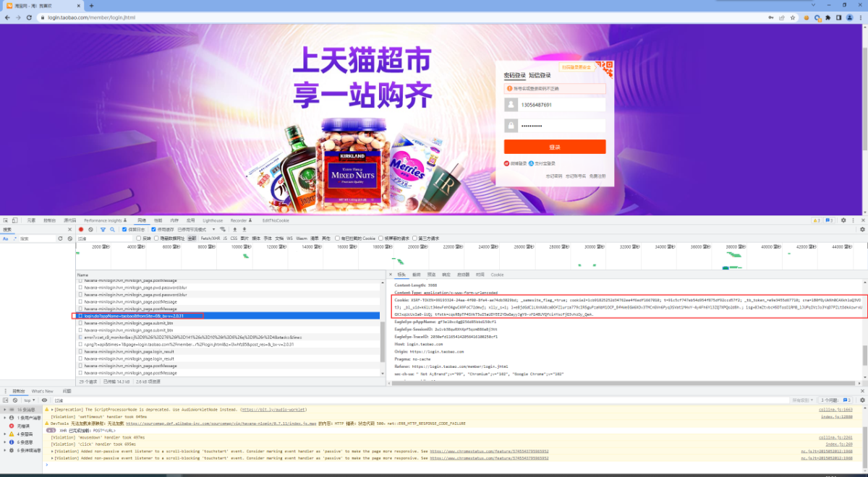Viewport: 868px width, 477px height.
Task: Switch to the Lighthouse tab
Action: (213, 220)
